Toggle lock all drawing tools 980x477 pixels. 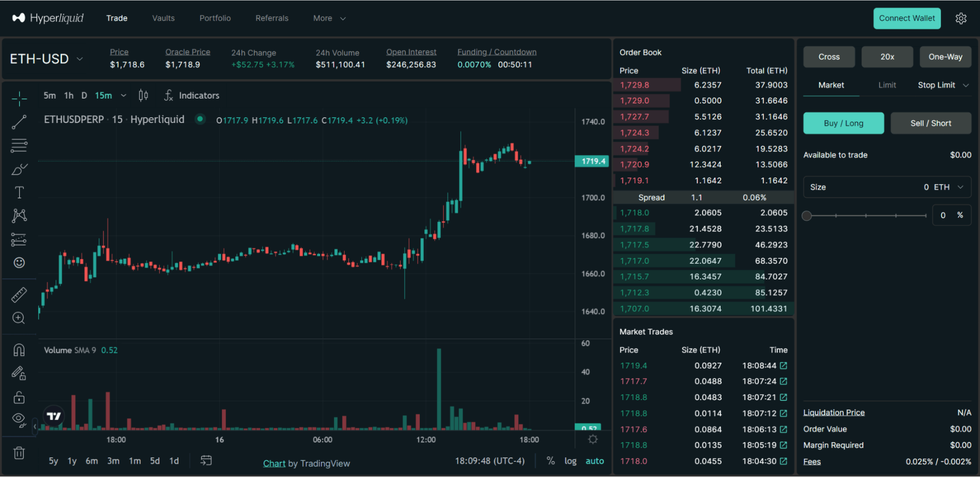click(19, 397)
